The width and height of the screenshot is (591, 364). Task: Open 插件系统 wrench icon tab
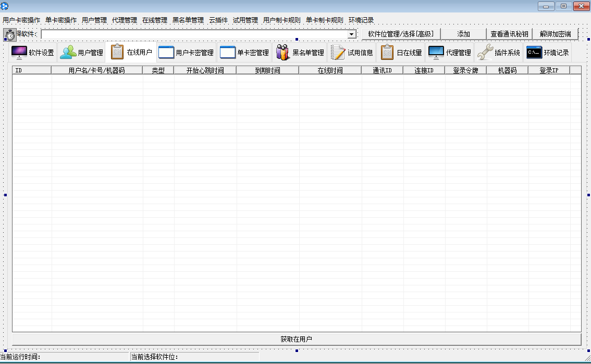coord(485,53)
